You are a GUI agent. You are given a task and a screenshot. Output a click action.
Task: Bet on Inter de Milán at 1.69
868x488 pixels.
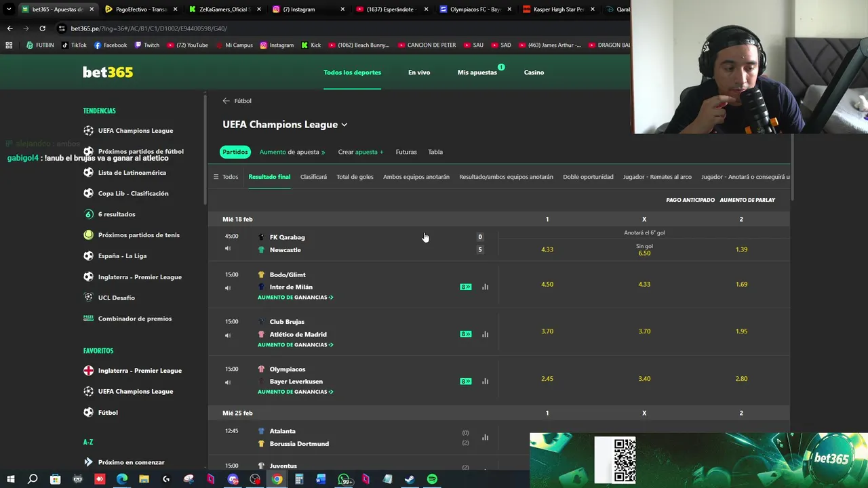741,284
